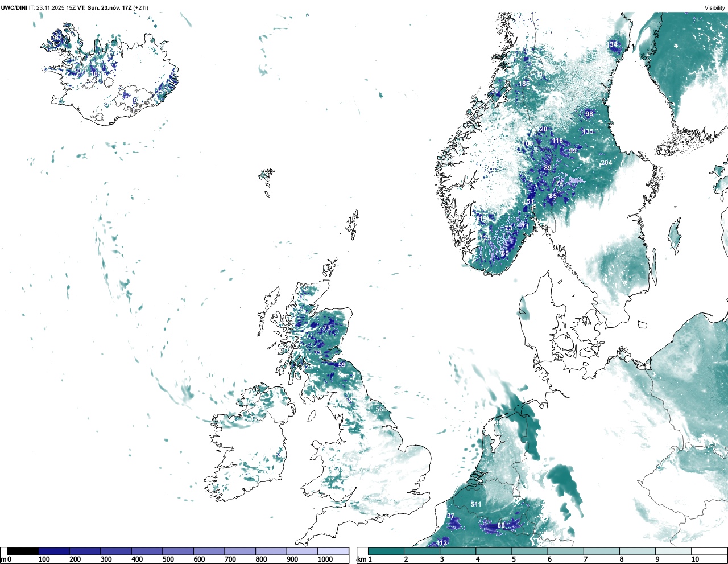Viewport: 728px width, 564px height.
Task: Click the 'Visibility' title label
Action: click(x=715, y=7)
